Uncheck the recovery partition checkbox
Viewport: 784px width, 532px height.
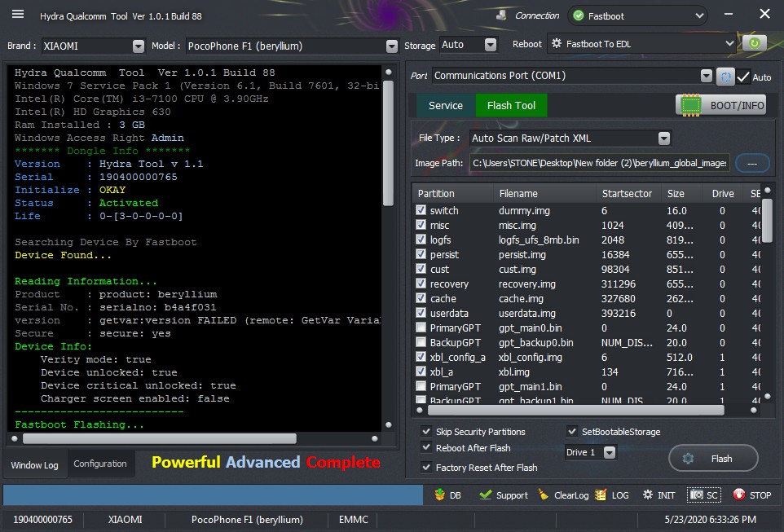click(x=421, y=284)
